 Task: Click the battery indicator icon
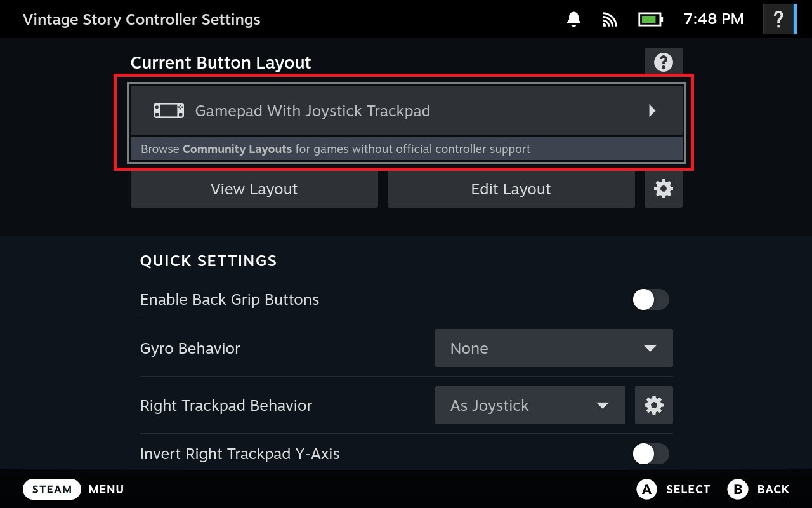coord(650,20)
